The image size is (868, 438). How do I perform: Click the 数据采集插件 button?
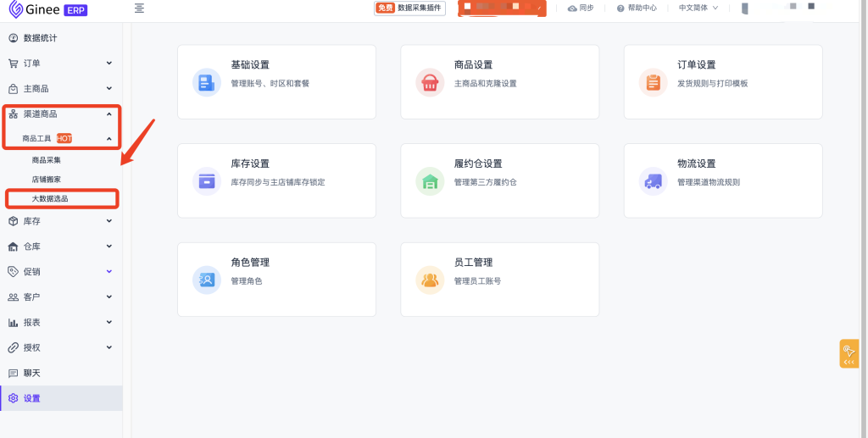(410, 8)
